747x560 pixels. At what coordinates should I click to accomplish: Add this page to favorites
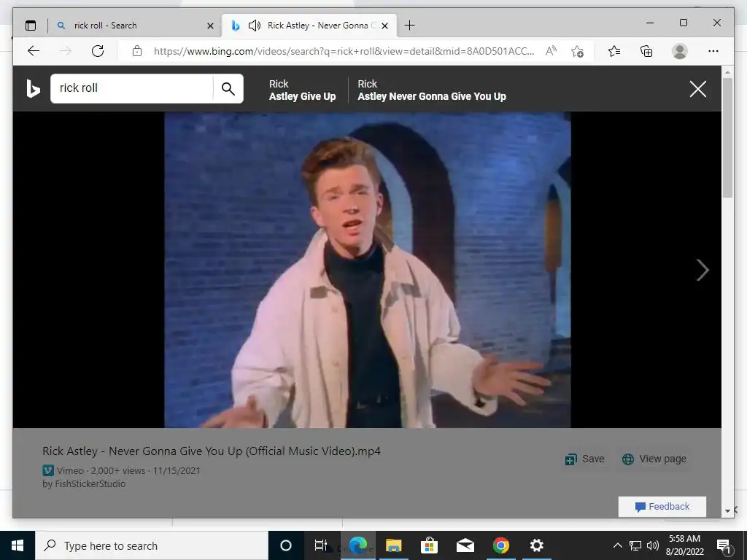(577, 51)
